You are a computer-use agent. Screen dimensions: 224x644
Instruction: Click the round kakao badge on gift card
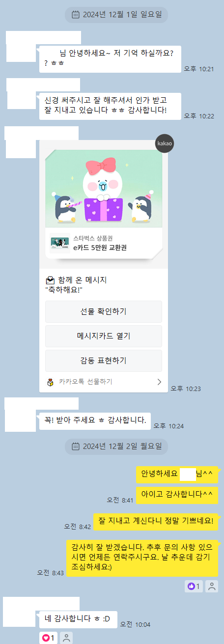click(x=165, y=143)
